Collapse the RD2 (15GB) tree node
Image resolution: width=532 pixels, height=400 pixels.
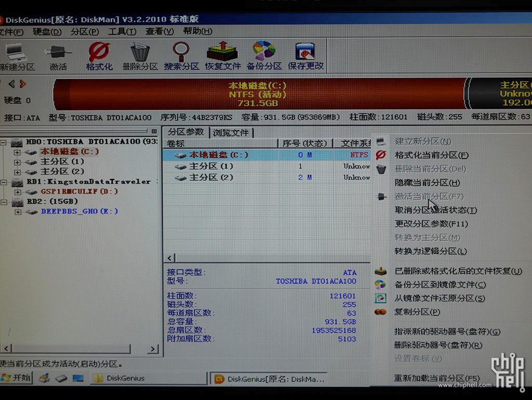pyautogui.click(x=4, y=202)
